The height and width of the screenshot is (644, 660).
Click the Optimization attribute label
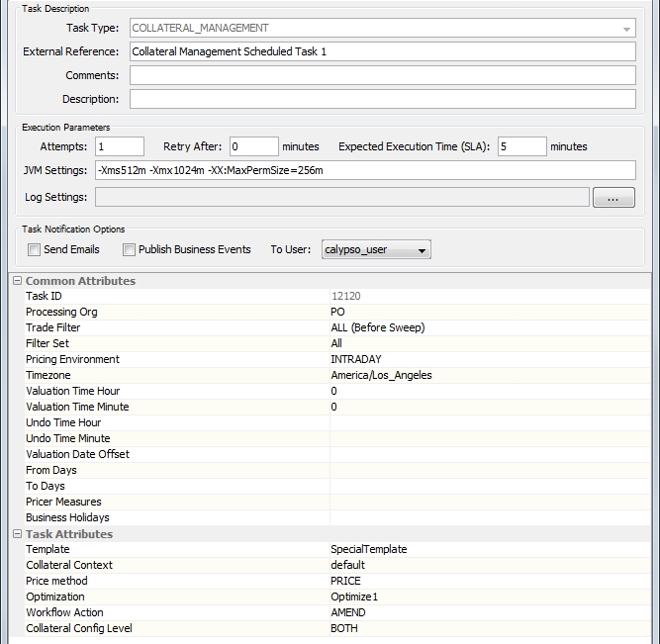point(55,597)
